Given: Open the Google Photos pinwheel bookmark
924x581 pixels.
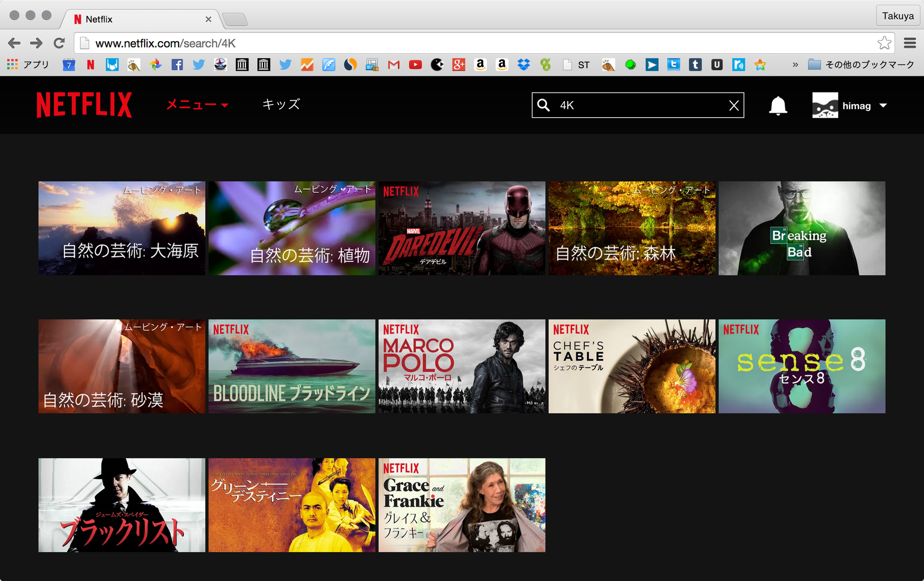Looking at the screenshot, I should (x=155, y=64).
